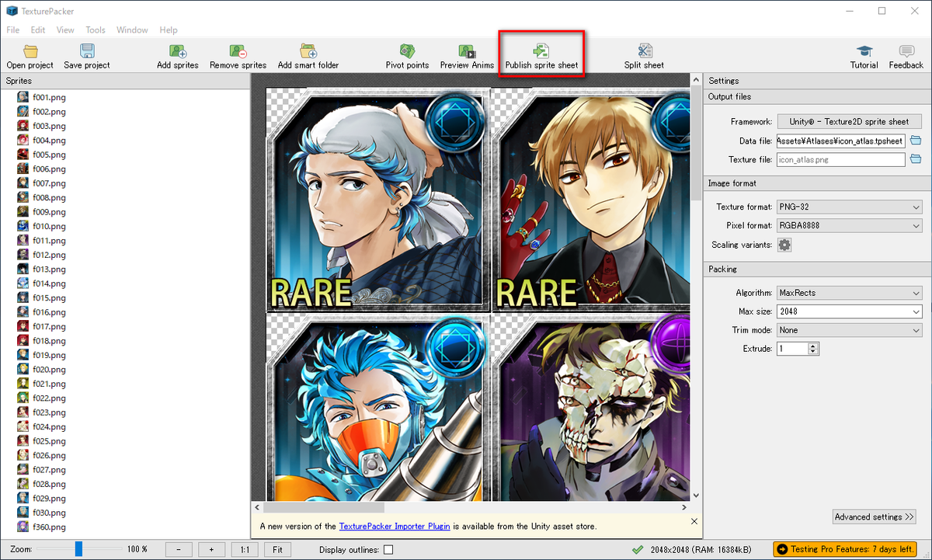Open the Window menu
The image size is (932, 560).
pos(132,30)
